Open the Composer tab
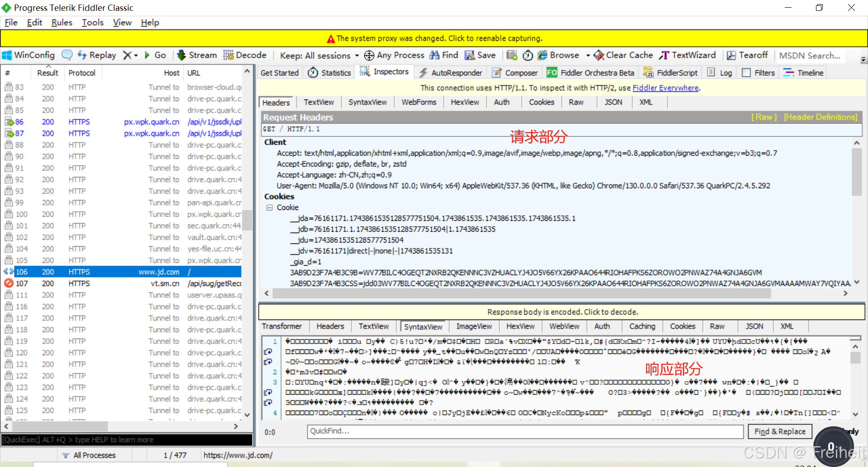The width and height of the screenshot is (868, 467). tap(515, 73)
